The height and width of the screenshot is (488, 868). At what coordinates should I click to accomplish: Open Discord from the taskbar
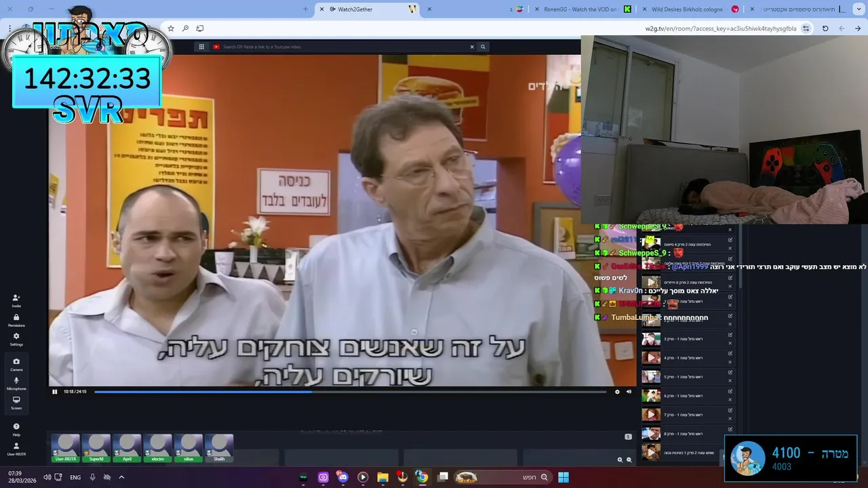pyautogui.click(x=343, y=477)
